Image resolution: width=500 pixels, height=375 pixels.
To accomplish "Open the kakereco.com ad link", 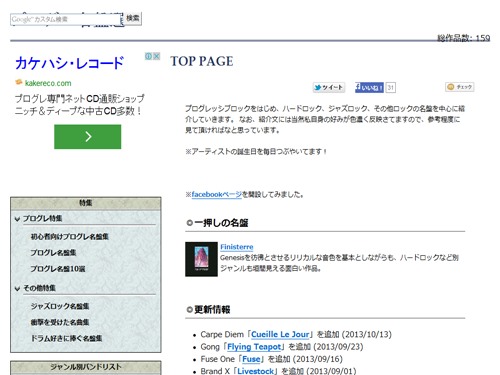I will 48,83.
